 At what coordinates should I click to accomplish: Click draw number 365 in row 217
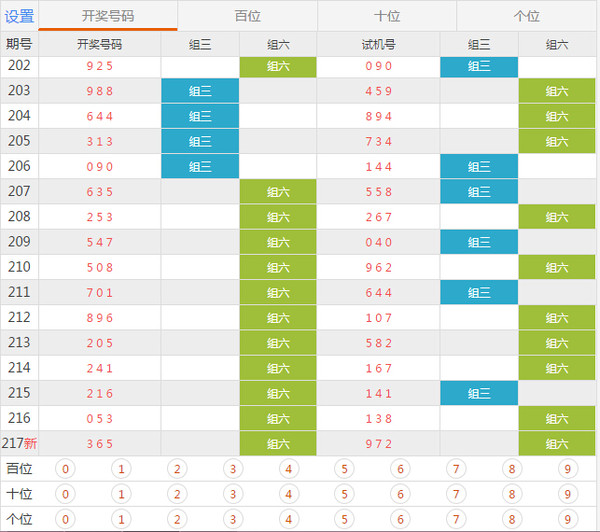[x=100, y=443]
